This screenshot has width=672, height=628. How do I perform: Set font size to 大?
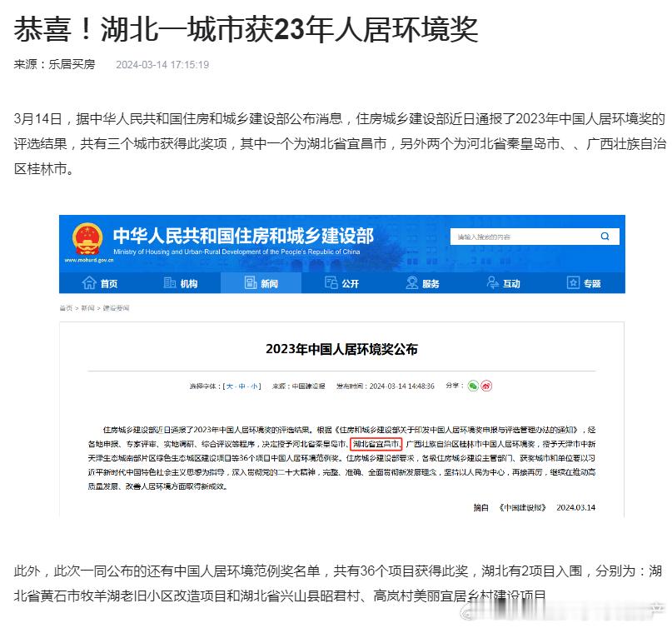(230, 386)
